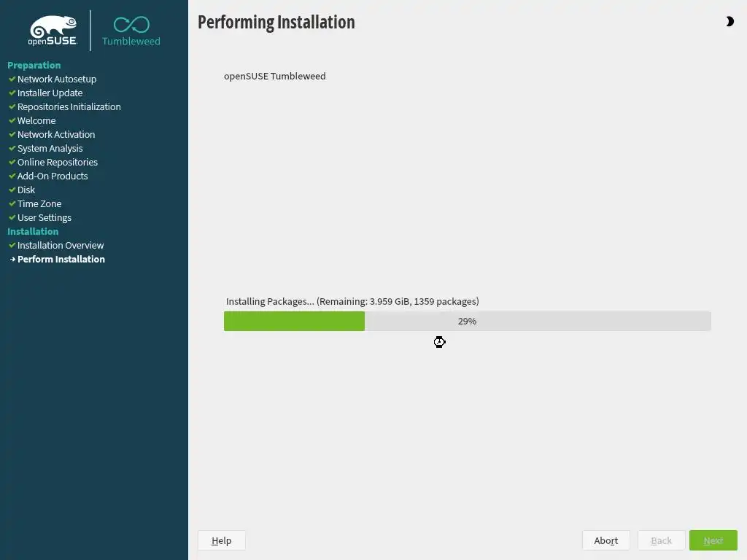Click checkmark icon beside User Settings
Viewport: 747px width, 560px height.
[x=12, y=217]
